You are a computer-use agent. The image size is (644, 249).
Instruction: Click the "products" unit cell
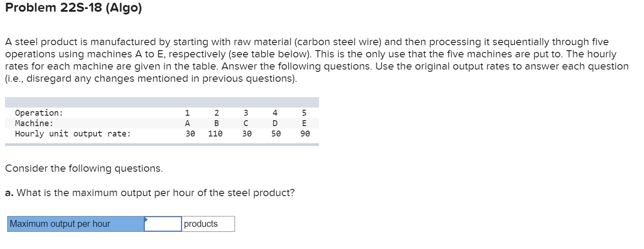(x=208, y=224)
